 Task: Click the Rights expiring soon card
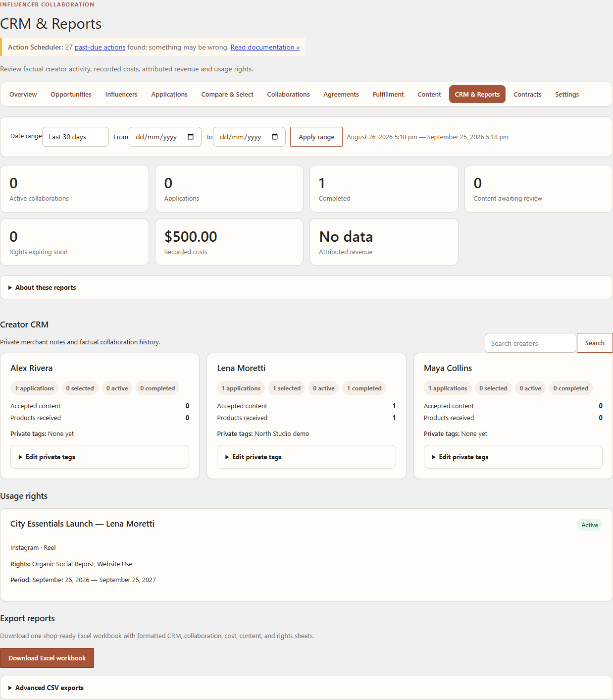click(74, 242)
